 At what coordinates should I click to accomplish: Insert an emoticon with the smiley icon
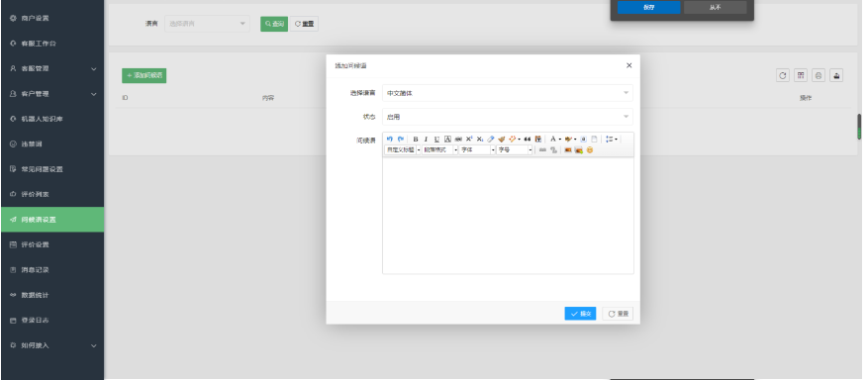[590, 149]
